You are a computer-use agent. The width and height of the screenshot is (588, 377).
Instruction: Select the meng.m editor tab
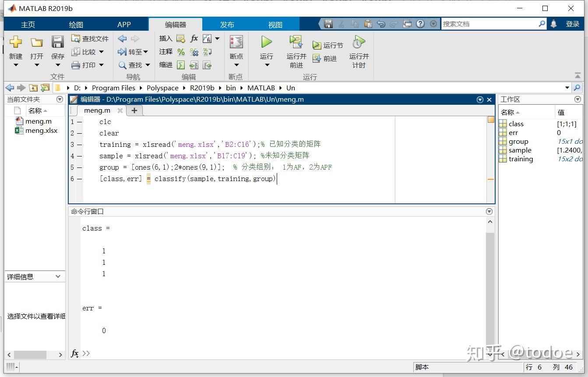click(x=97, y=110)
